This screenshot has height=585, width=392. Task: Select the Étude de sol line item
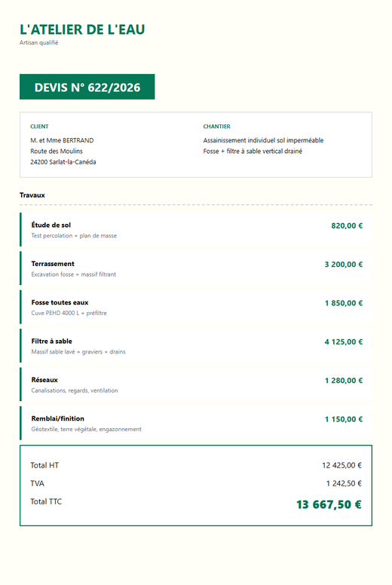196,229
